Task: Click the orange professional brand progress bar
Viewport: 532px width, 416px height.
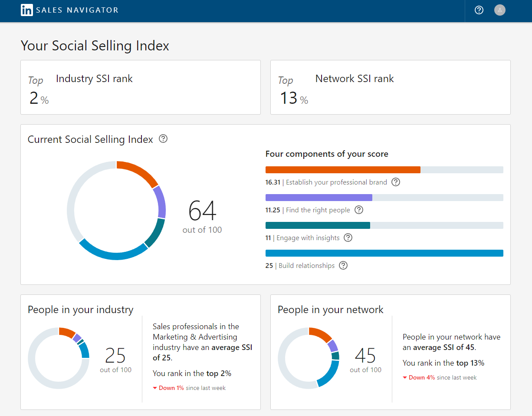Action: pos(343,169)
